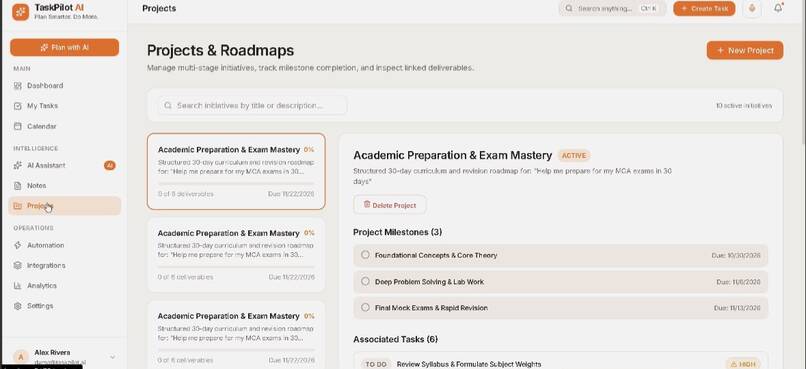Click the magnifier icon in initiatives search
The image size is (806, 369).
168,105
